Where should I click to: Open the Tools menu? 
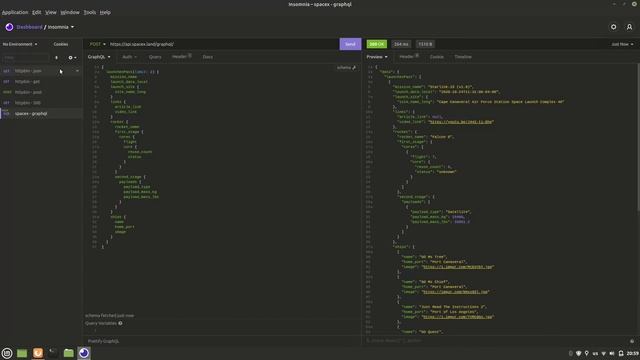90,12
